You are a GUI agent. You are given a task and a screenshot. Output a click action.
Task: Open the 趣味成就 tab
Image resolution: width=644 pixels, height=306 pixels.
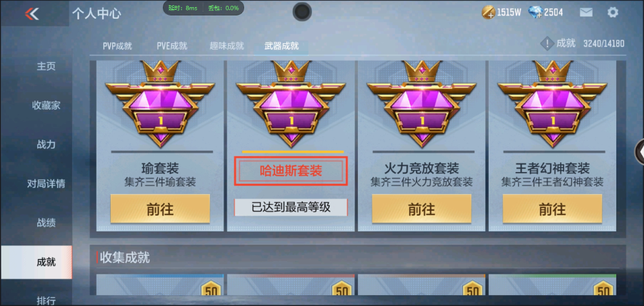click(x=227, y=46)
